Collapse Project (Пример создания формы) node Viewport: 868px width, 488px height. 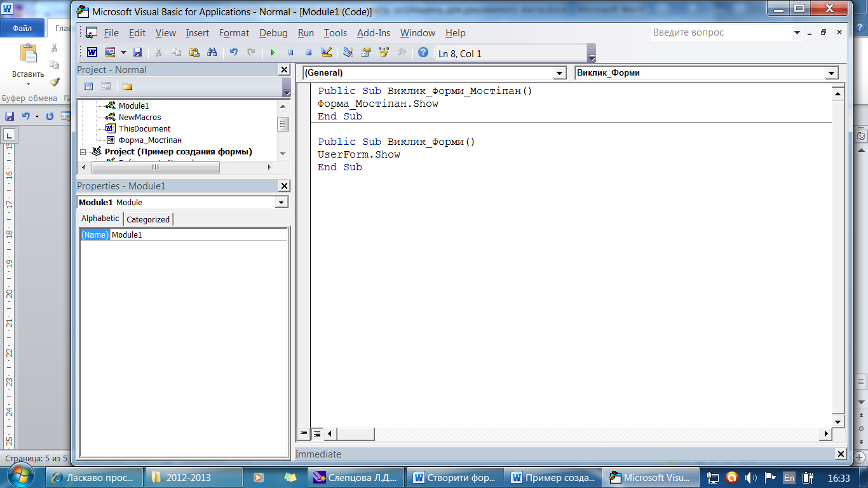point(83,152)
